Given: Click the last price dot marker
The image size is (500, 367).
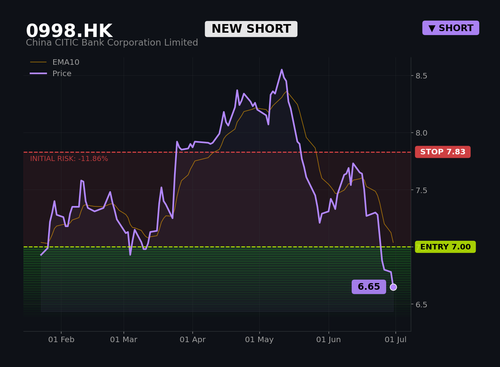Looking at the screenshot, I should click(x=393, y=287).
